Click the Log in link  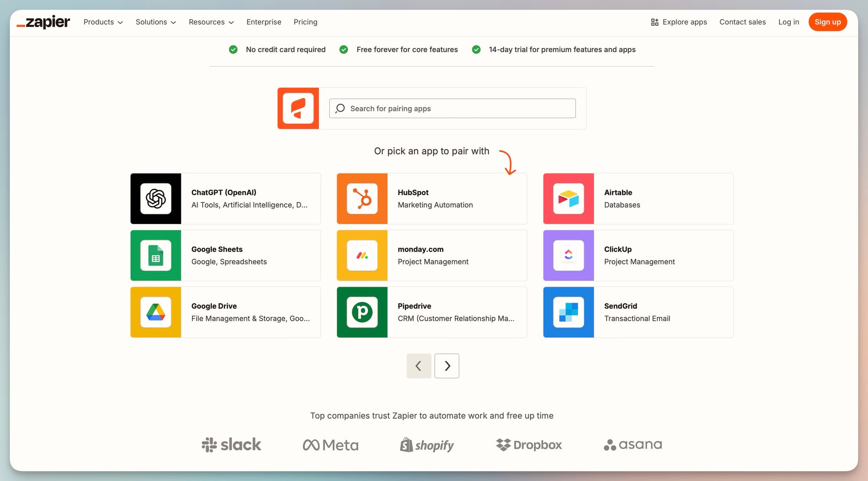pyautogui.click(x=788, y=22)
